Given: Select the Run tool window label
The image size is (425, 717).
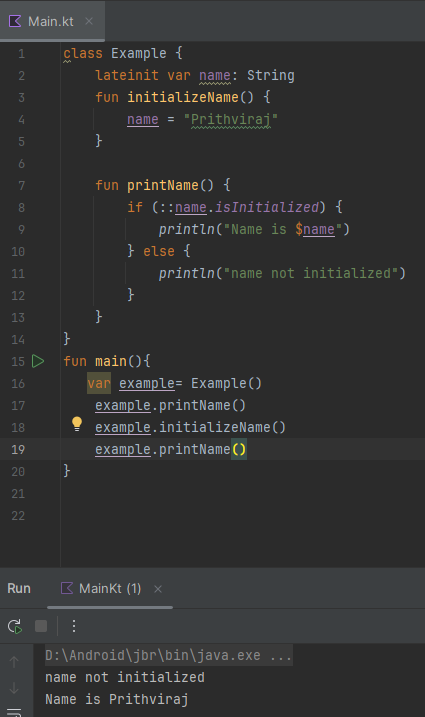Looking at the screenshot, I should click(19, 589).
